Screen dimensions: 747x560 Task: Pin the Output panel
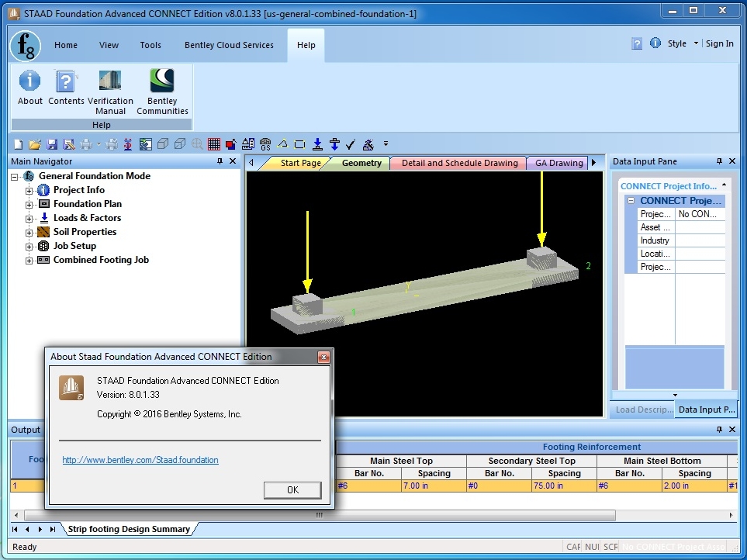pos(719,430)
